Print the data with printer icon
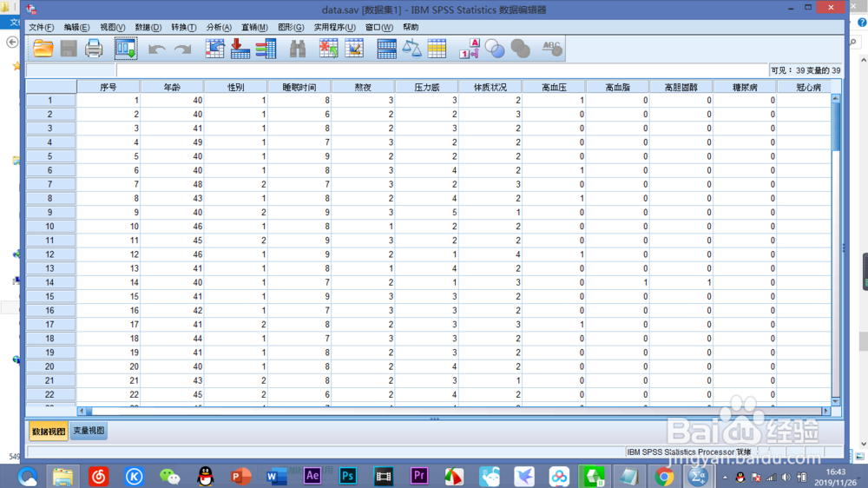Screen dimensions: 868x488 [94, 49]
